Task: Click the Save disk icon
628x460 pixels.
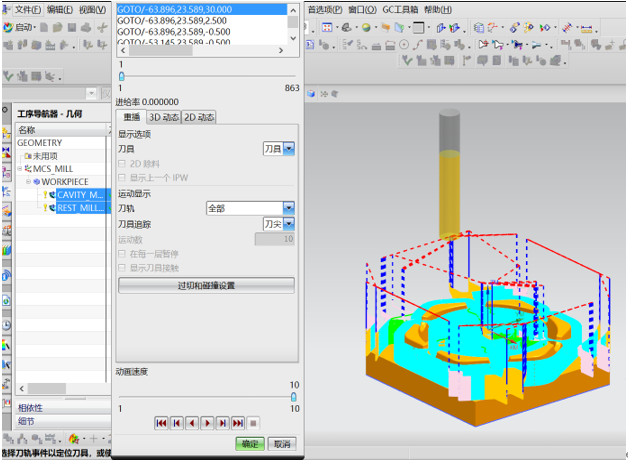Action: (72, 27)
